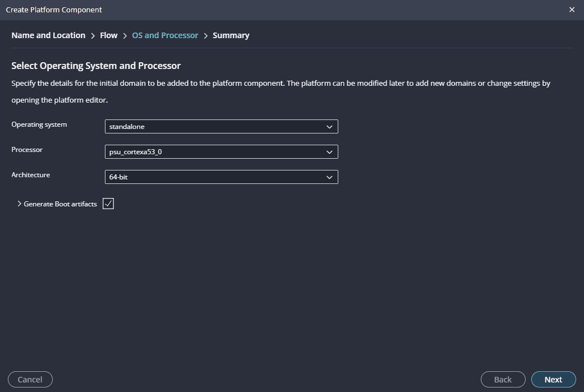Go to Name and Location step
This screenshot has width=584, height=392.
(x=48, y=35)
